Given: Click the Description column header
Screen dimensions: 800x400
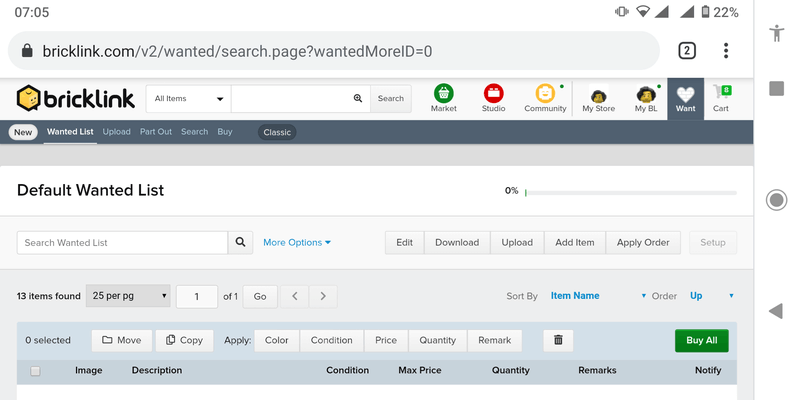Looking at the screenshot, I should click(157, 370).
